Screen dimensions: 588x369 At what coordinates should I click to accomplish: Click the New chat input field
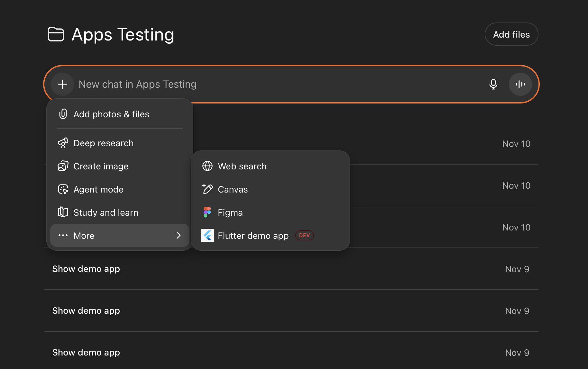click(x=225, y=84)
